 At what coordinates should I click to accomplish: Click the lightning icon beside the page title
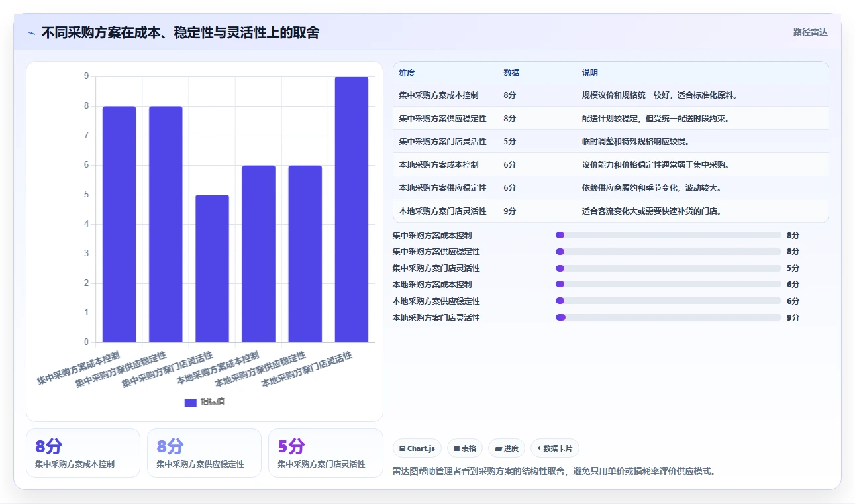[x=32, y=33]
